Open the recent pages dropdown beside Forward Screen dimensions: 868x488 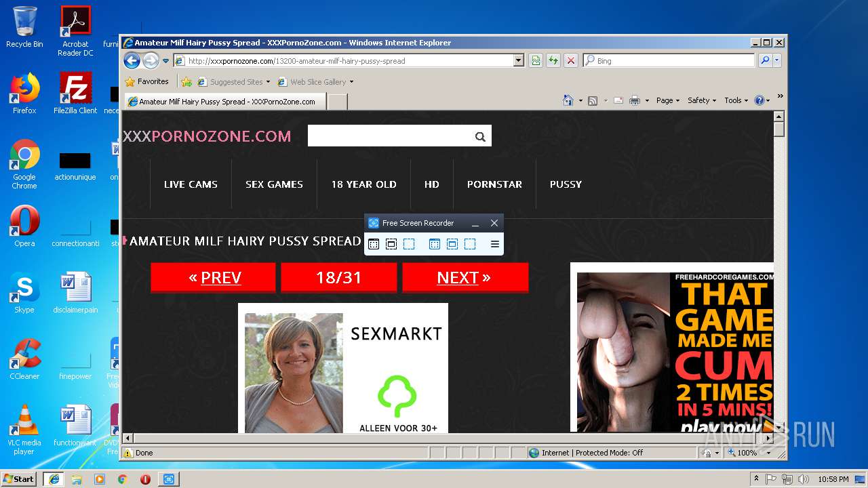tap(165, 61)
